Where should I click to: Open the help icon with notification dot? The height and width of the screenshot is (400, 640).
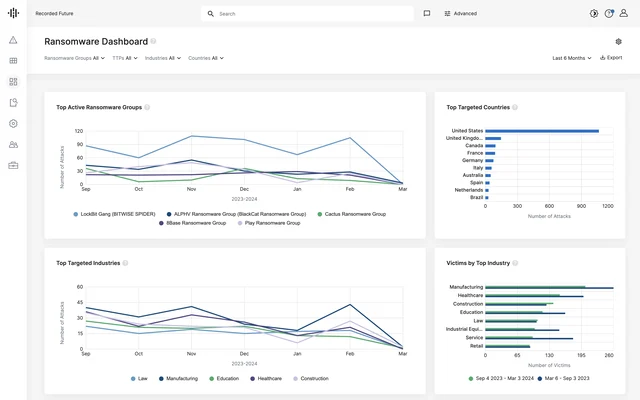pos(609,13)
